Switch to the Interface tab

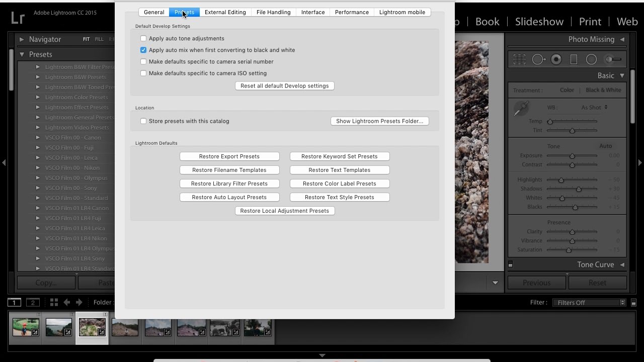tap(313, 12)
